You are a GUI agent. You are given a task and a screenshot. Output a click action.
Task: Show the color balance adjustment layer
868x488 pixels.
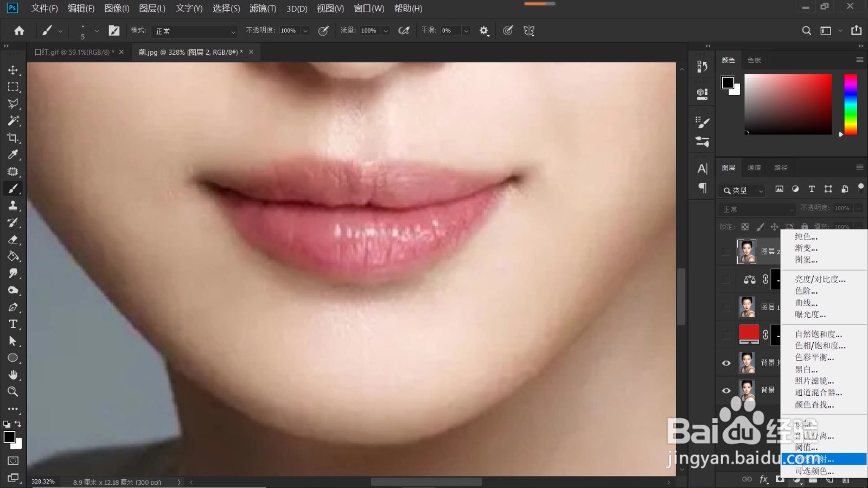tap(726, 279)
